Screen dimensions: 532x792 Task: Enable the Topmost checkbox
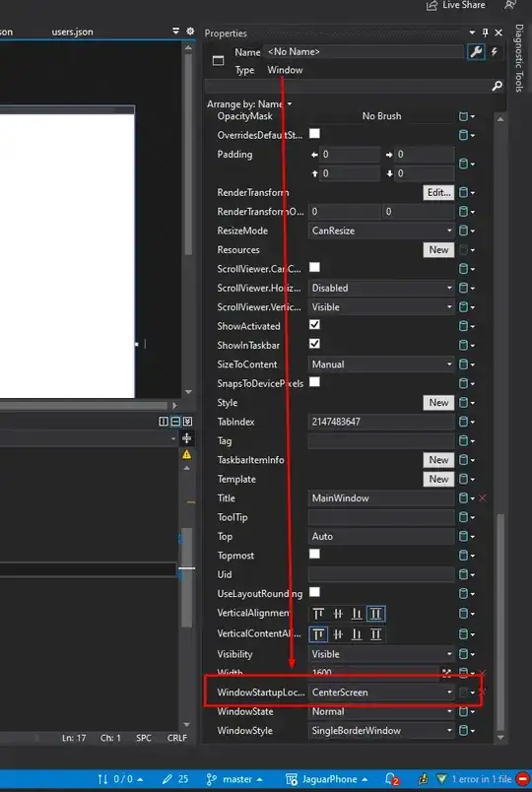click(x=314, y=554)
